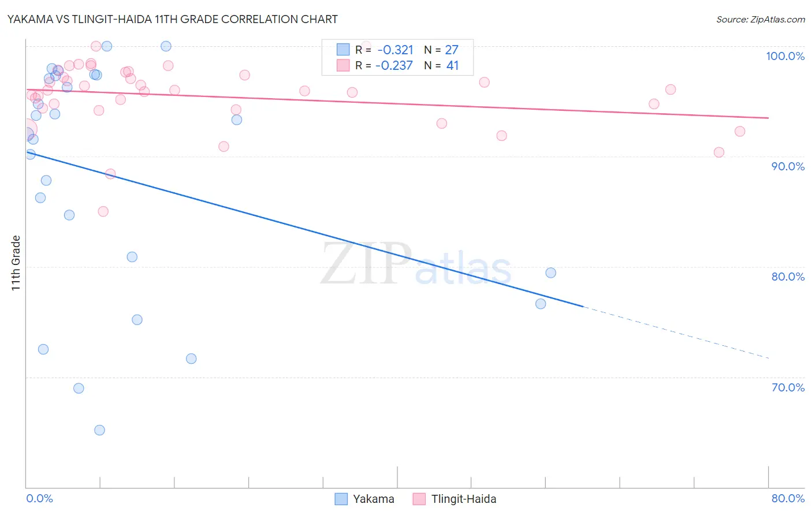The height and width of the screenshot is (515, 812).
Task: Click the pink swatch in the R = -0.237 box
Action: (x=343, y=65)
